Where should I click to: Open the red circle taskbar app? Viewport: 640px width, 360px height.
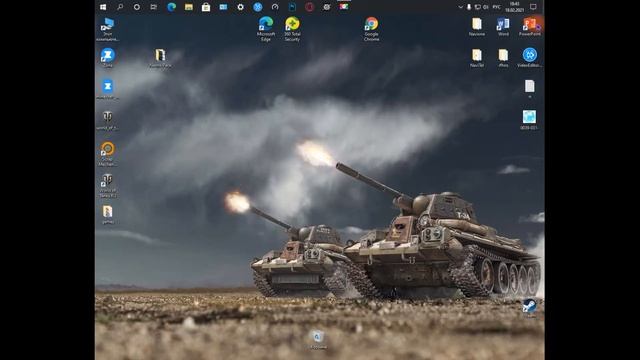coord(309,7)
